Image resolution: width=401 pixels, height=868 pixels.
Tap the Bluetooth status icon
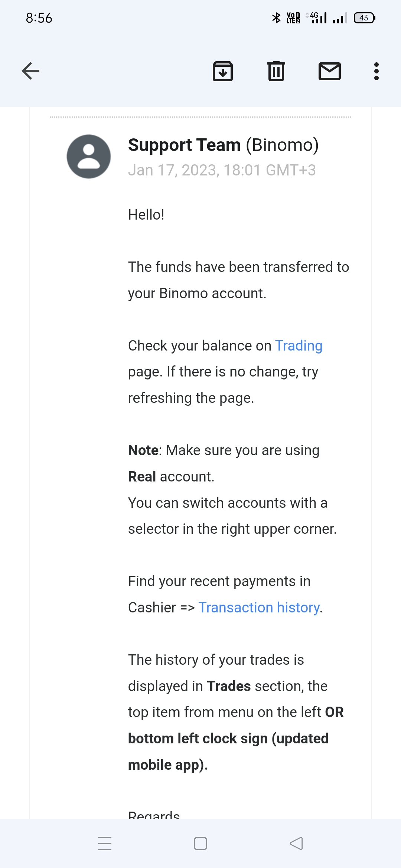[x=276, y=18]
